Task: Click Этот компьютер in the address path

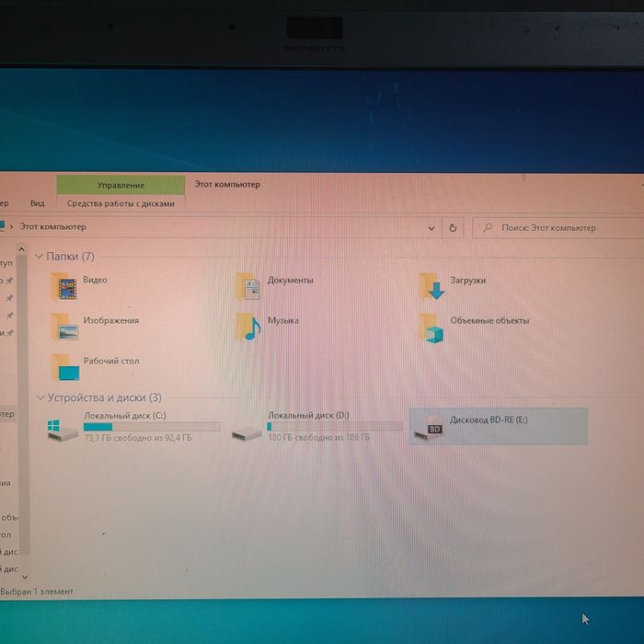Action: tap(53, 226)
